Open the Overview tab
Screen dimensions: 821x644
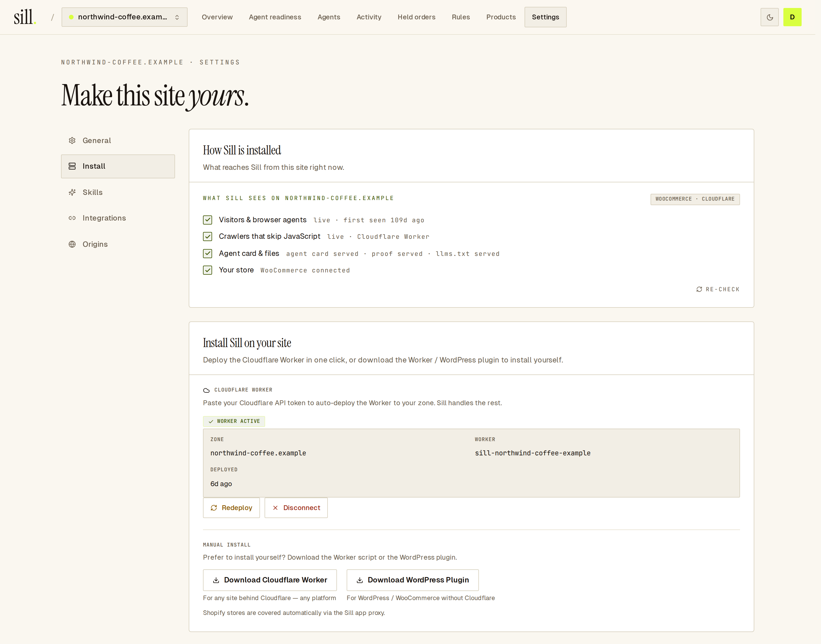(217, 17)
